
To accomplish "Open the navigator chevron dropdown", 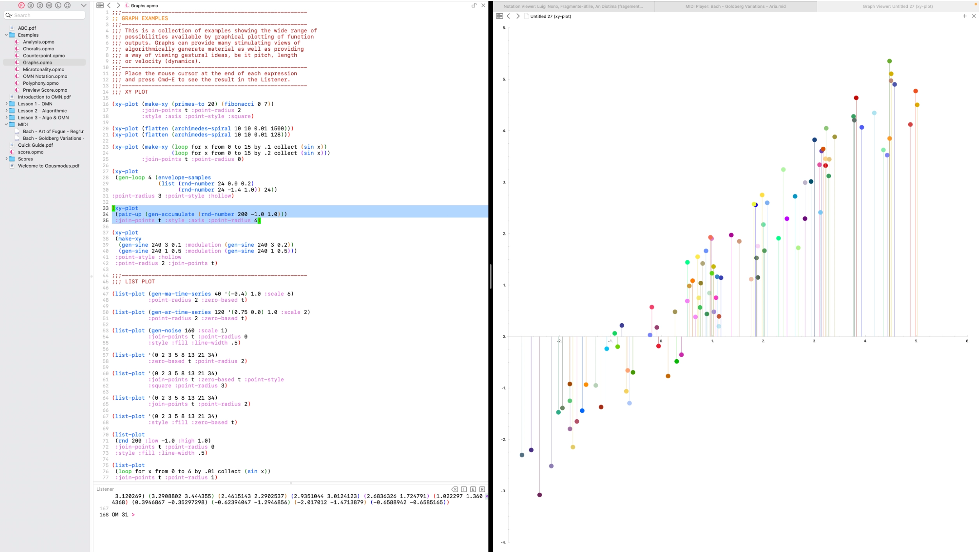I will (x=84, y=5).
